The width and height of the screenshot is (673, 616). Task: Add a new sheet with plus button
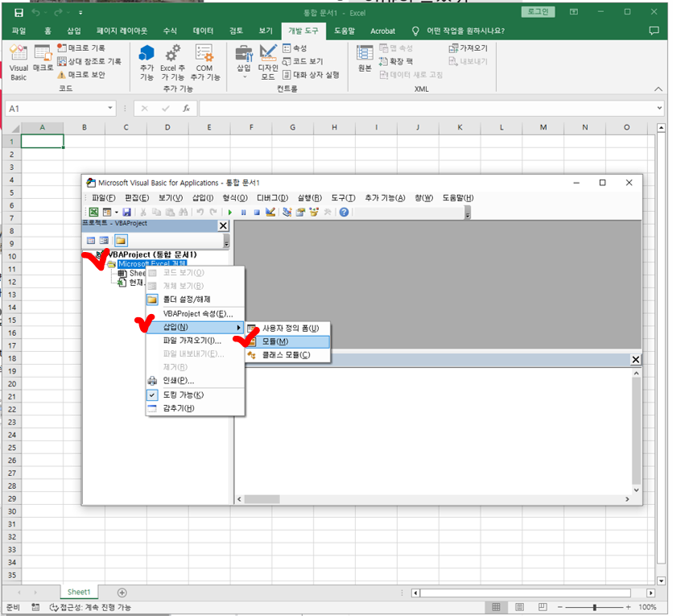point(122,593)
